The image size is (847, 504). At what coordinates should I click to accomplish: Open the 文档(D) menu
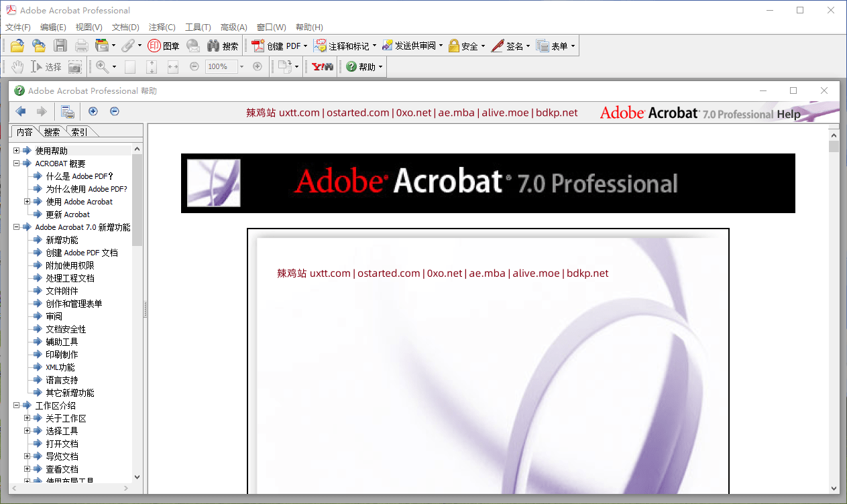(125, 27)
